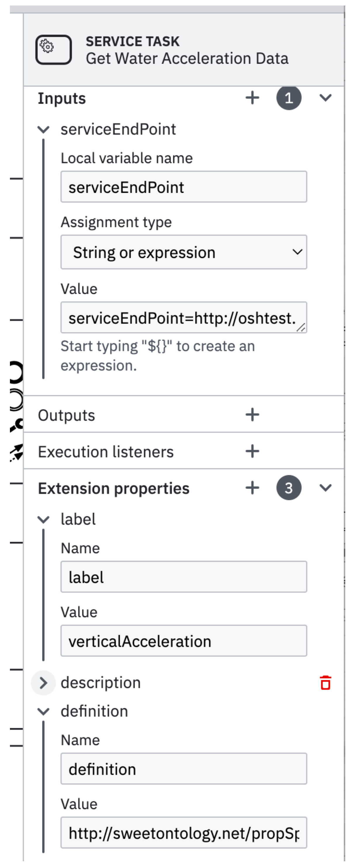Collapse the serviceEndPoint input entry
Image resolution: width=352 pixels, height=868 pixels.
44,129
